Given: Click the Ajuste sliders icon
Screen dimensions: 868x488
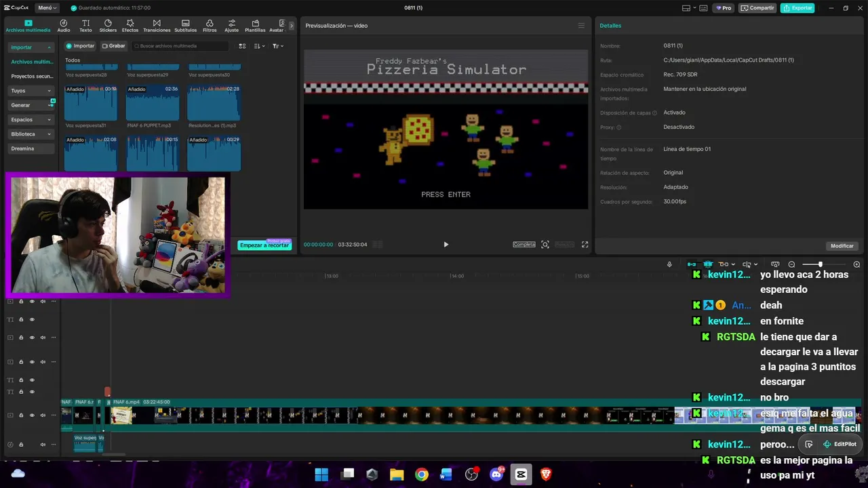Looking at the screenshot, I should pos(232,23).
